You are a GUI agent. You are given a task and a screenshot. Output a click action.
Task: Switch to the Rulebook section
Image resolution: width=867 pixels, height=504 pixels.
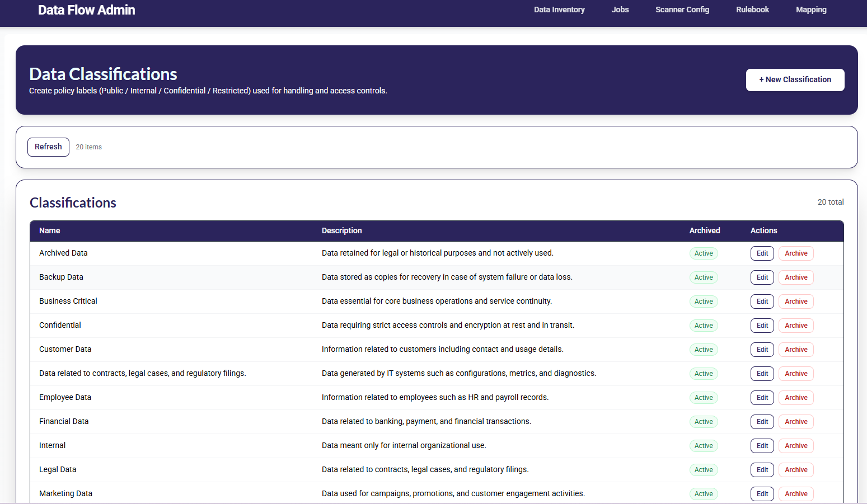(x=752, y=10)
